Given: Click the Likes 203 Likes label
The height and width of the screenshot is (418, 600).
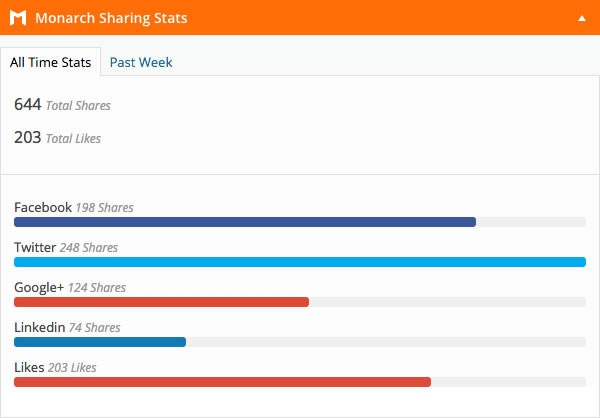Looking at the screenshot, I should [x=55, y=367].
